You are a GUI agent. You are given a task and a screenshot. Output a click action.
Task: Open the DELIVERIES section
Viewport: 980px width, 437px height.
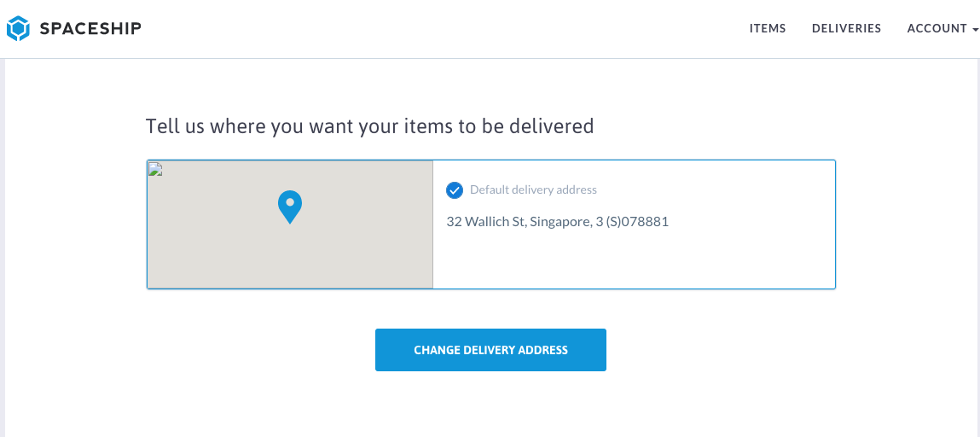(846, 29)
